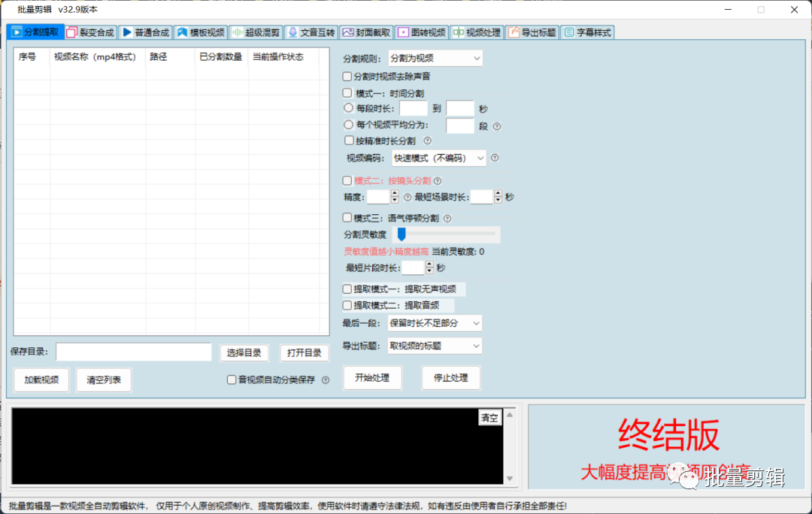Click the 图转视频 icon
This screenshot has width=812, height=514.
click(403, 32)
